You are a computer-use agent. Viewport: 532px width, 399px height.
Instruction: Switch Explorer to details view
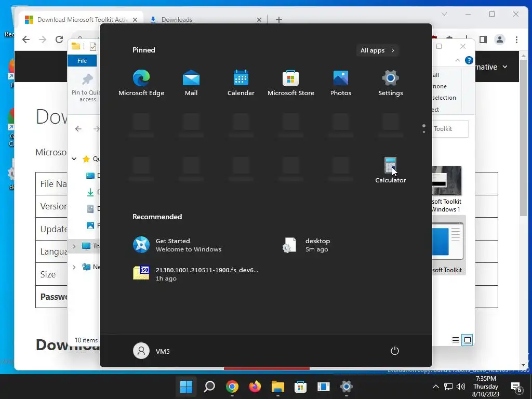tap(456, 340)
